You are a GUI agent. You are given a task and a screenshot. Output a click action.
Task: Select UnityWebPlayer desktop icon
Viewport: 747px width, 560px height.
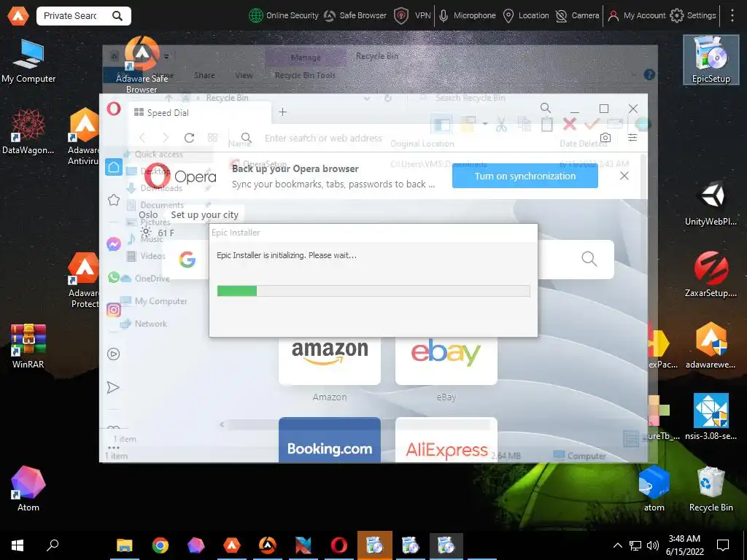point(711,203)
